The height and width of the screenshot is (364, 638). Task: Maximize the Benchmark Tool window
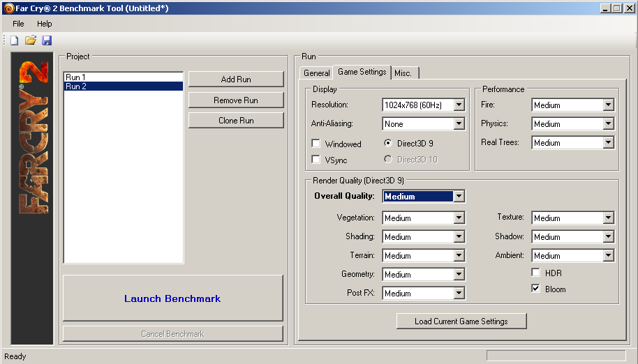[617, 8]
